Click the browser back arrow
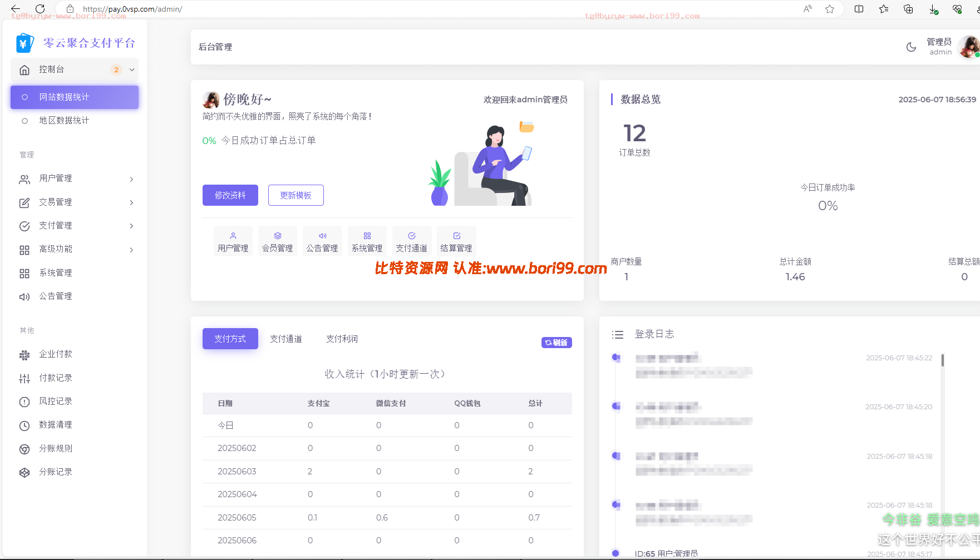Viewport: 980px width, 560px height. (x=16, y=9)
